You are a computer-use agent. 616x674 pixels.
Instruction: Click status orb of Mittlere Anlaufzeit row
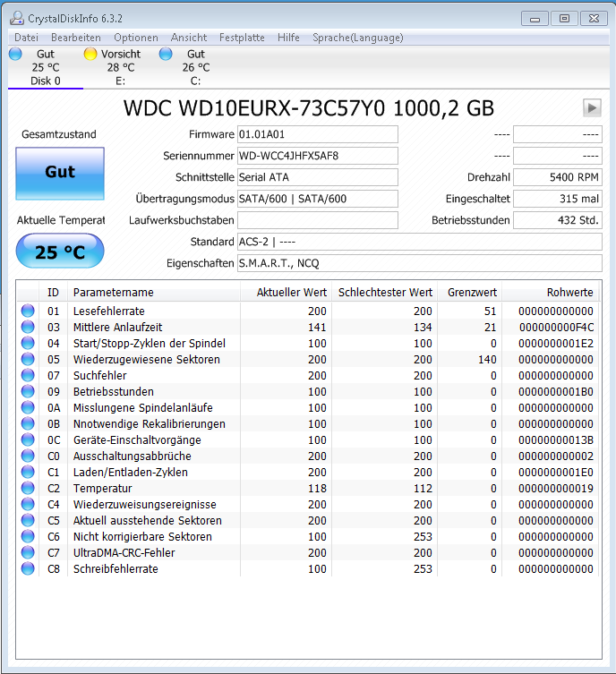tap(28, 327)
